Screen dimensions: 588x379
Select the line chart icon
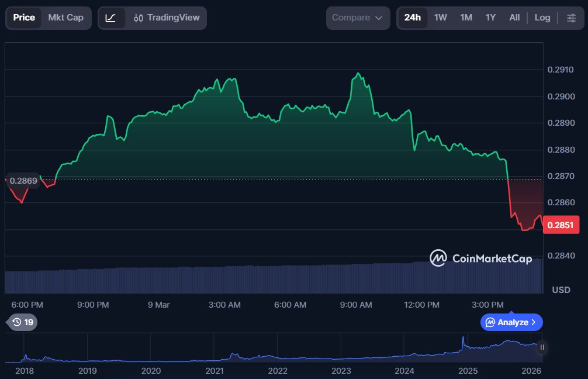(111, 18)
